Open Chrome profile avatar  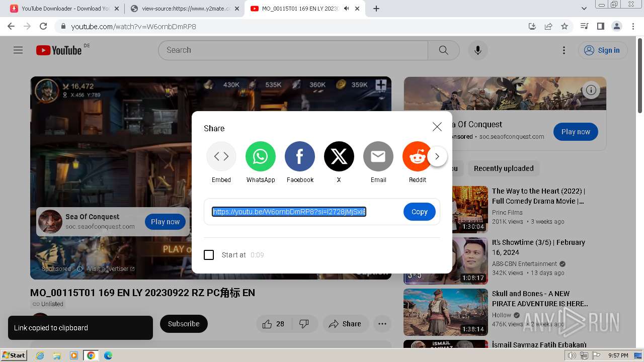click(616, 26)
